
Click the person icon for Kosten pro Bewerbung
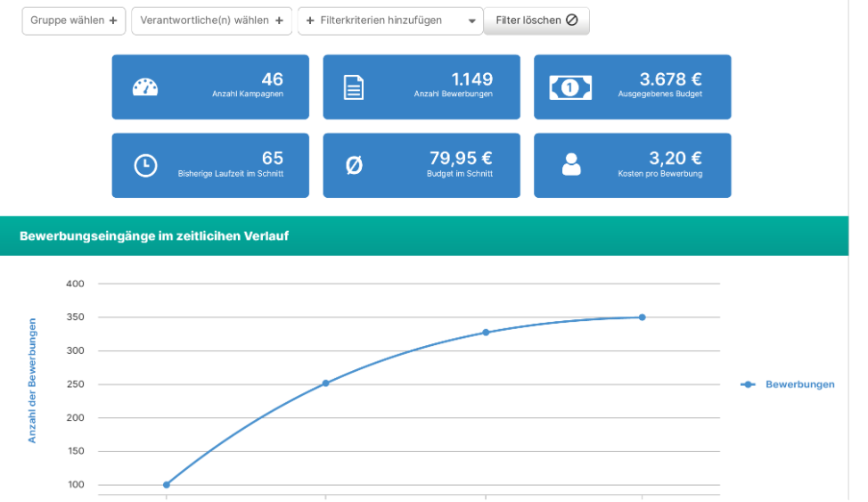coord(571,165)
